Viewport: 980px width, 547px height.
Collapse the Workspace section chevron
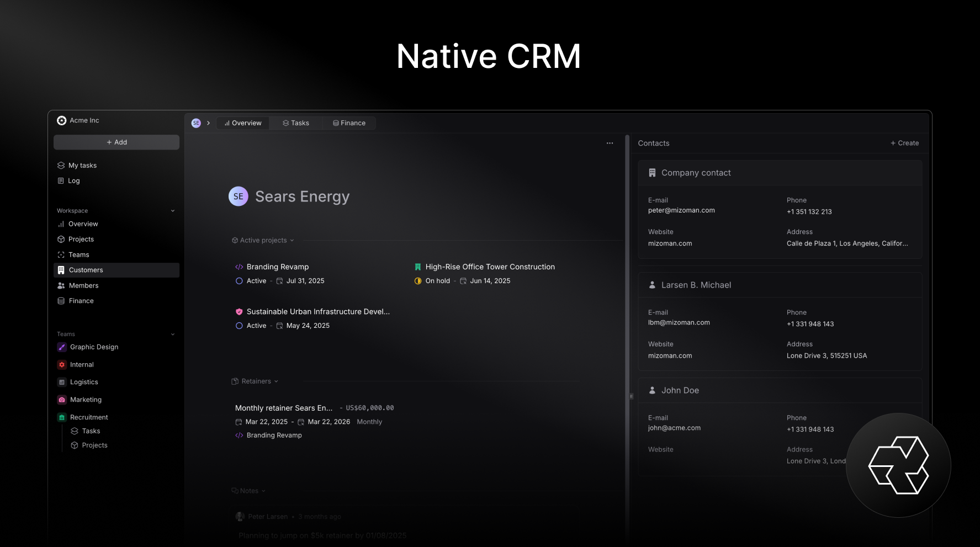(x=173, y=211)
